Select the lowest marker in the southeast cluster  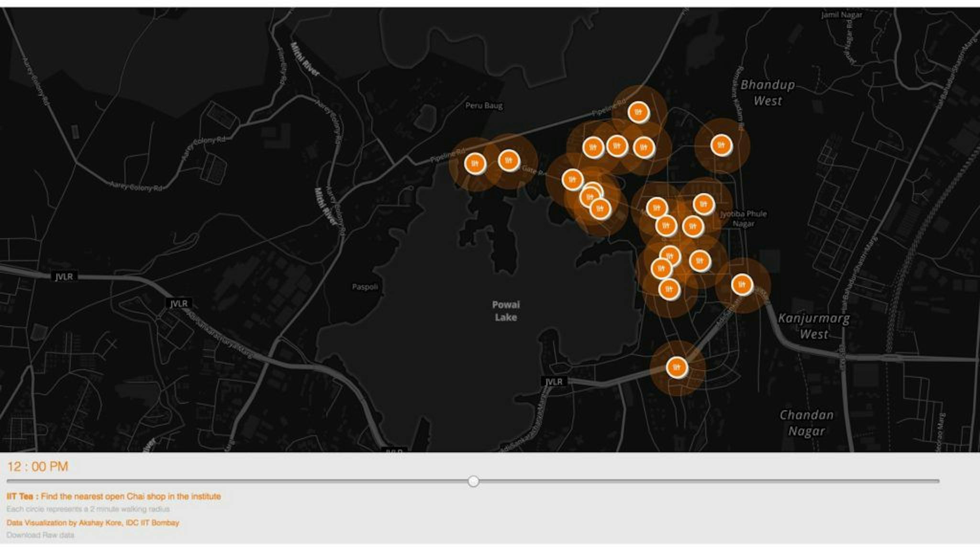[669, 289]
